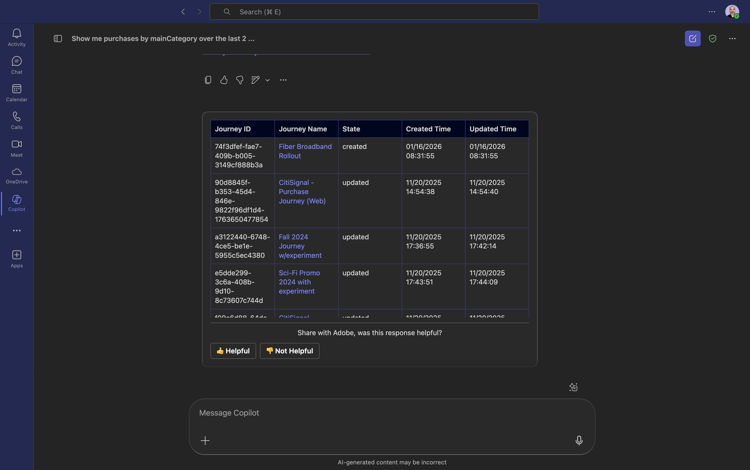Select Copilot in sidebar
The height and width of the screenshot is (470, 750).
coord(17,203)
